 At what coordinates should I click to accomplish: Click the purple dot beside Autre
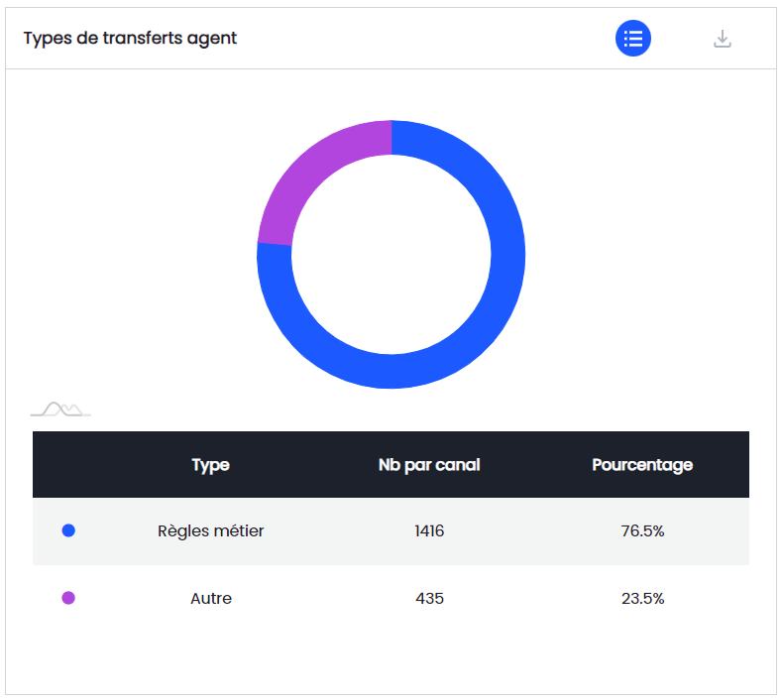(68, 598)
